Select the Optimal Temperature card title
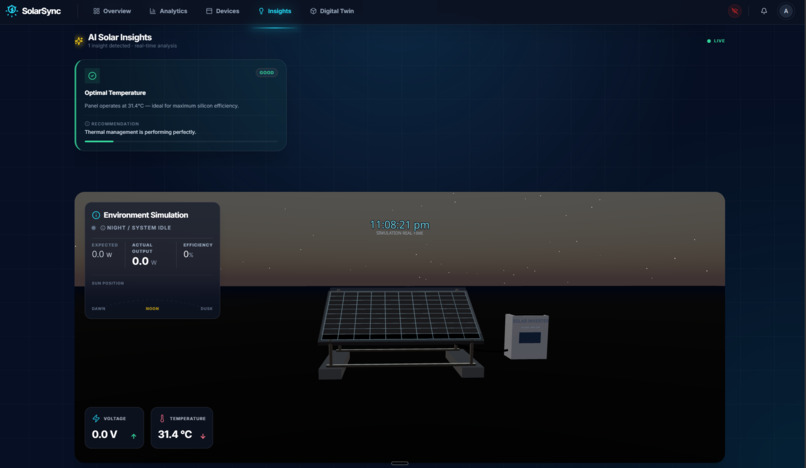The height and width of the screenshot is (468, 806). click(x=115, y=93)
